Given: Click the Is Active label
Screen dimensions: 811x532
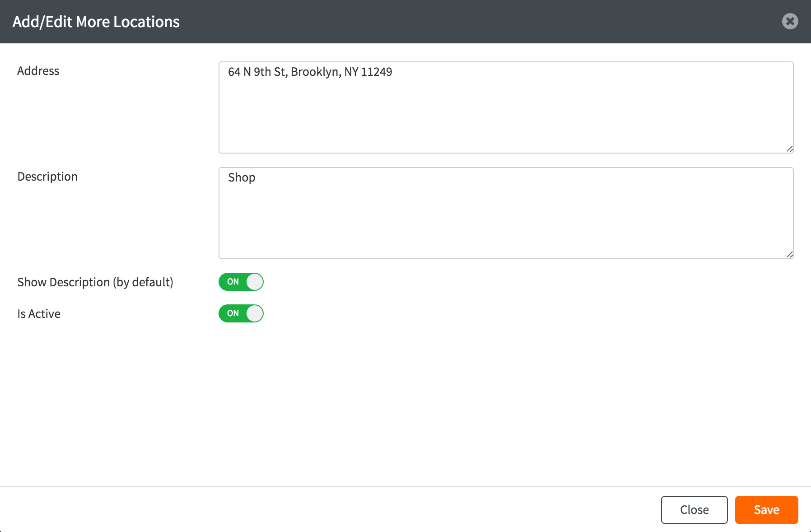Looking at the screenshot, I should (x=39, y=314).
